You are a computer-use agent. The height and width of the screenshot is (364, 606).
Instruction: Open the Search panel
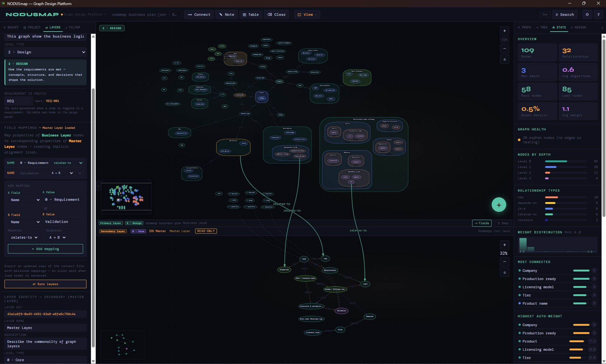565,15
